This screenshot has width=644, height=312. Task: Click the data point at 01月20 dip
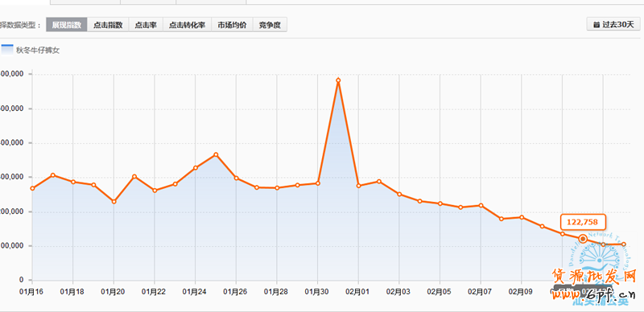114,202
